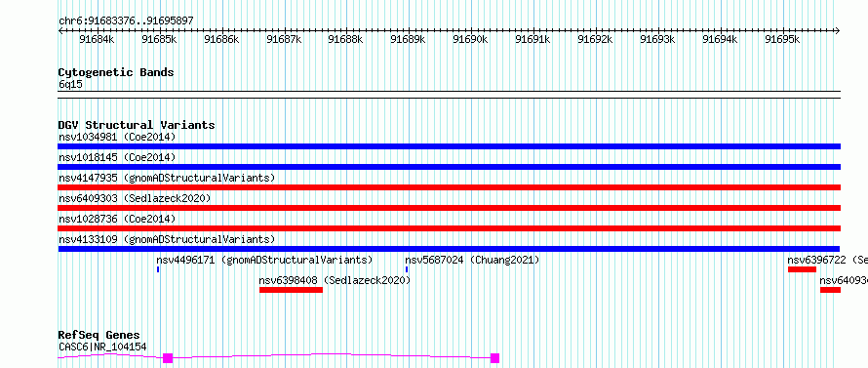Click the tiny blue mark under nsv4496171
This screenshot has height=368, width=868.
[x=158, y=269]
